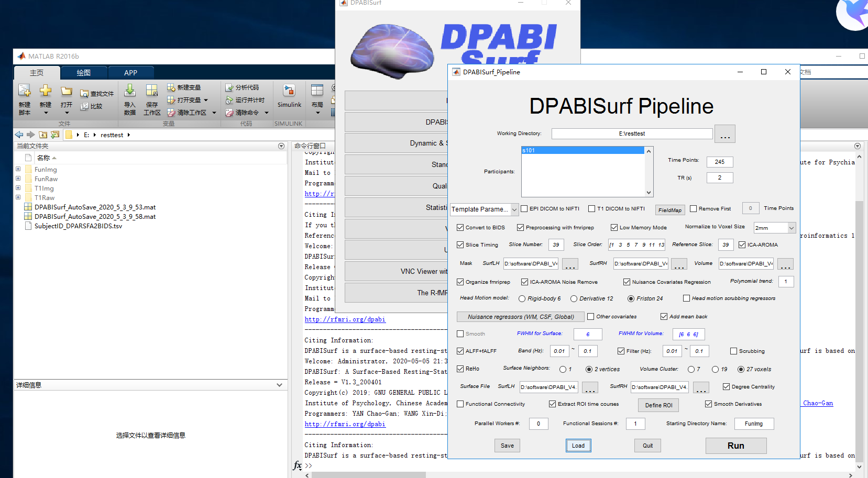Click the Clear Commands (清除命令) icon
868x478 pixels.
point(229,113)
